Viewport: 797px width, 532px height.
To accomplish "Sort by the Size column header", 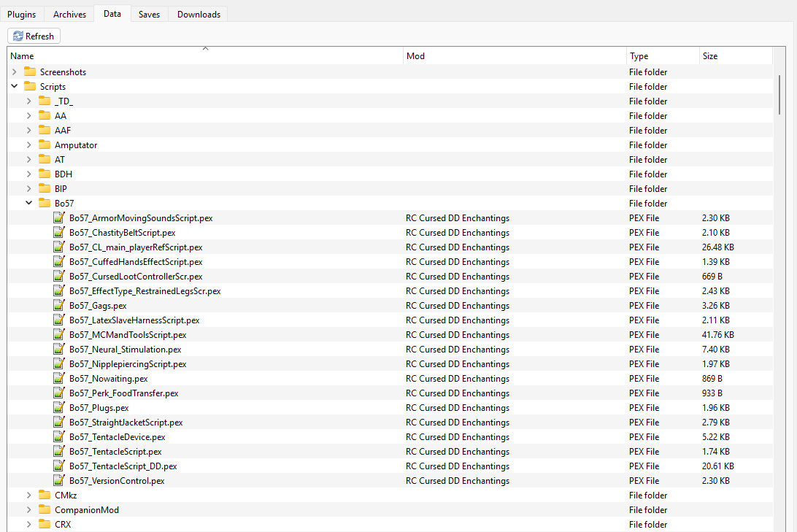I will [x=736, y=56].
